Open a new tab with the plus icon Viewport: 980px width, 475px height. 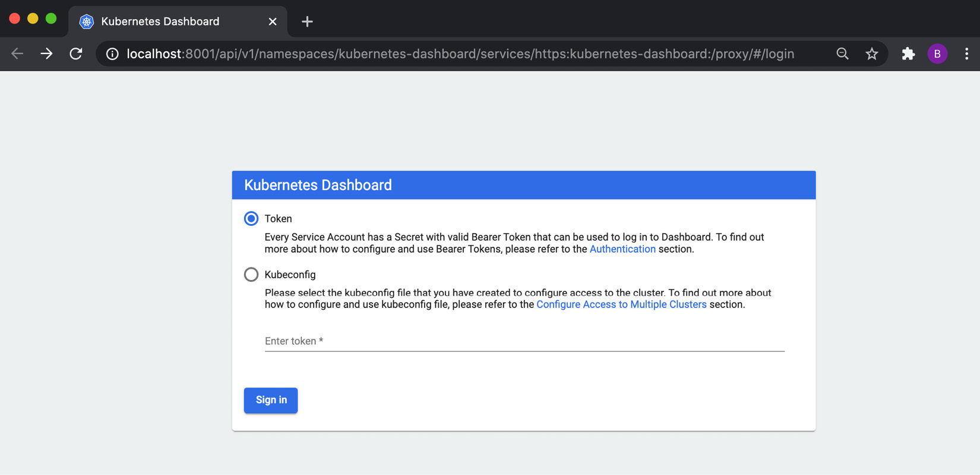click(307, 22)
